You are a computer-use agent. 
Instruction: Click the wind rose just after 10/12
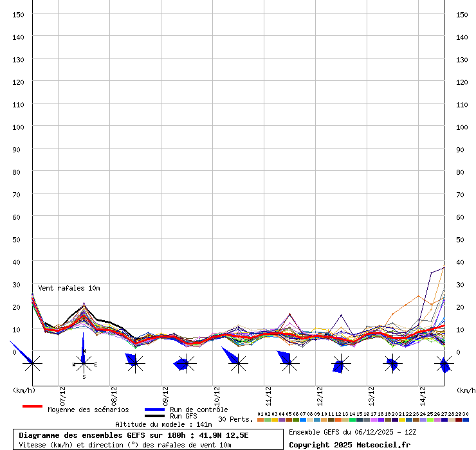point(238,364)
